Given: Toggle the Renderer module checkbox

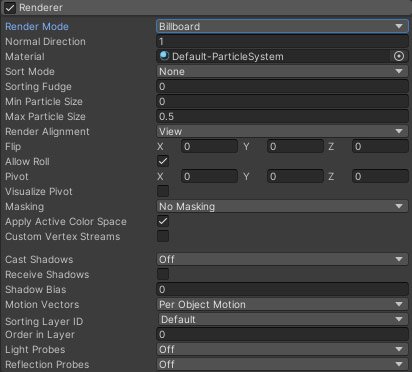Looking at the screenshot, I should click(10, 8).
